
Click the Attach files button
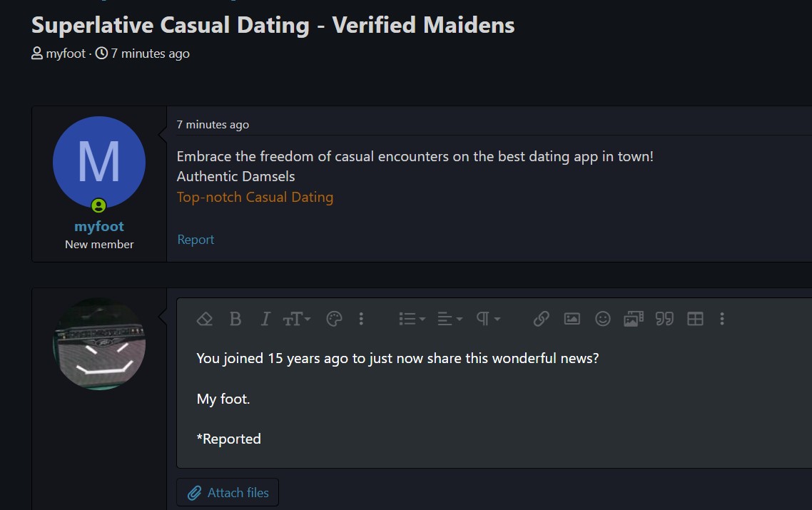pyautogui.click(x=228, y=492)
